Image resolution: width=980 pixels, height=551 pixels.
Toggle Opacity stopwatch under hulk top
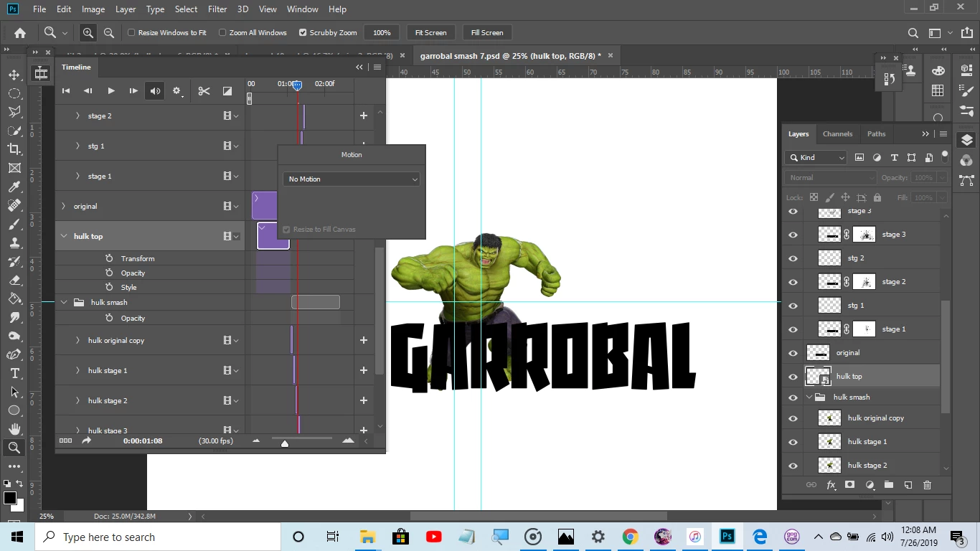pos(109,273)
